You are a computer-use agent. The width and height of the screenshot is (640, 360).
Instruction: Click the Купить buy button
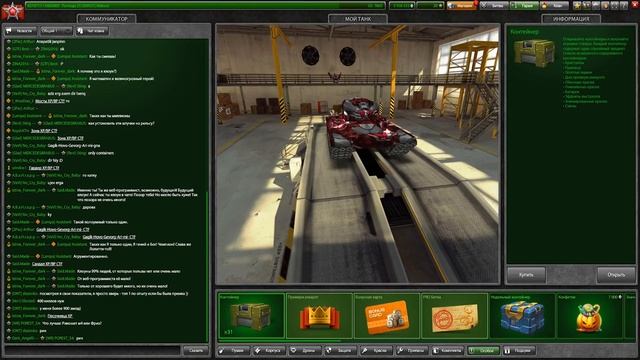pyautogui.click(x=526, y=275)
